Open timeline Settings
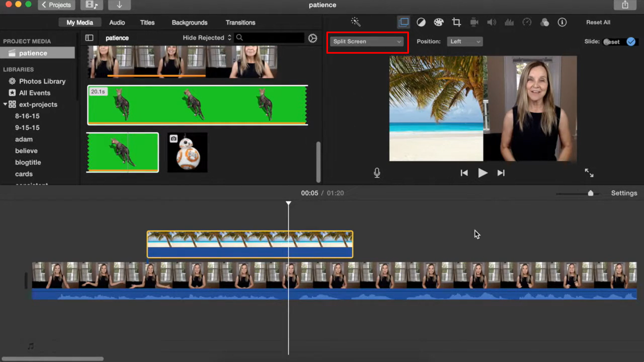The height and width of the screenshot is (362, 644). [624, 193]
